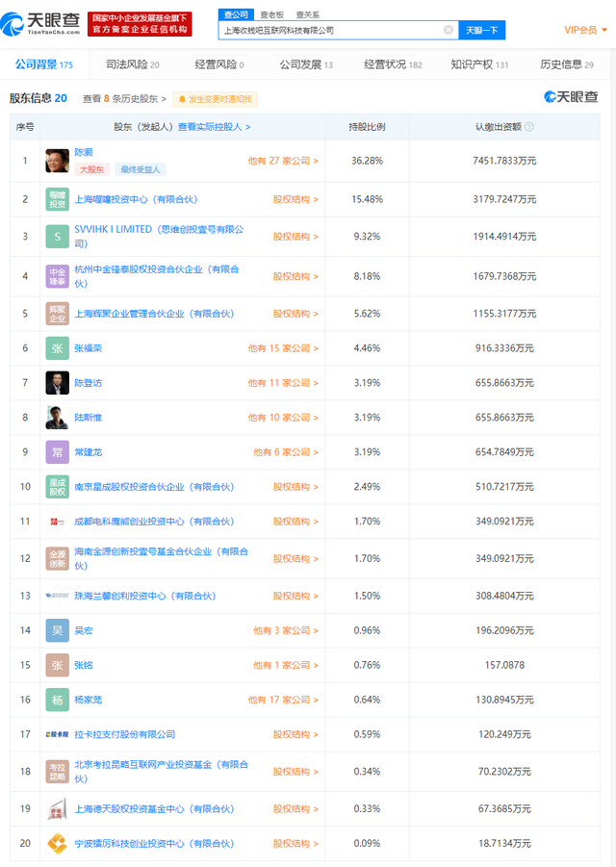
Task: Click the bell 发生变更时通知我 button
Action: [x=215, y=99]
